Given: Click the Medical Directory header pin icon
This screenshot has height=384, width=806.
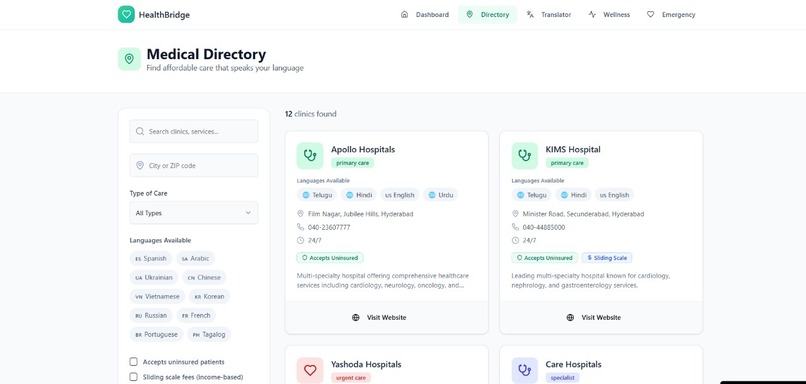Looking at the screenshot, I should [x=129, y=59].
